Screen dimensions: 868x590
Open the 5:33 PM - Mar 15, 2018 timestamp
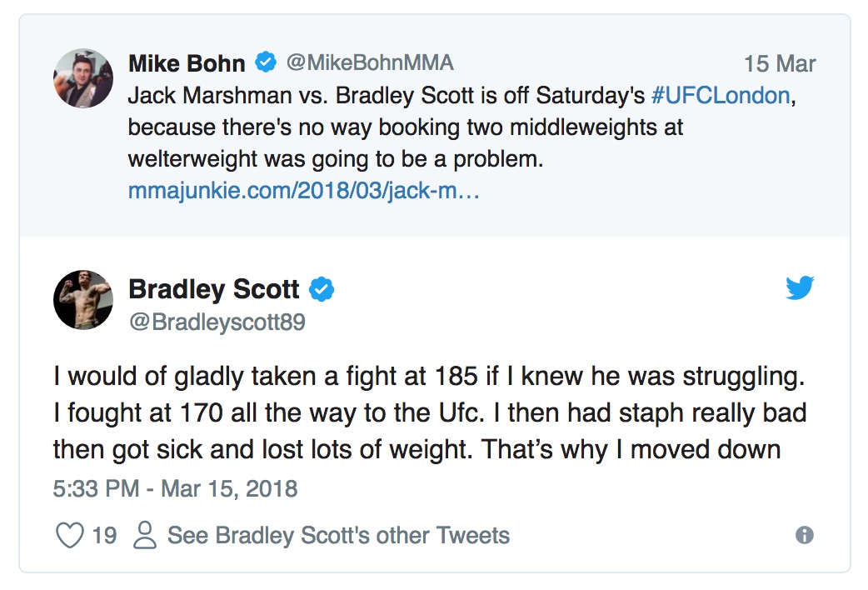176,488
